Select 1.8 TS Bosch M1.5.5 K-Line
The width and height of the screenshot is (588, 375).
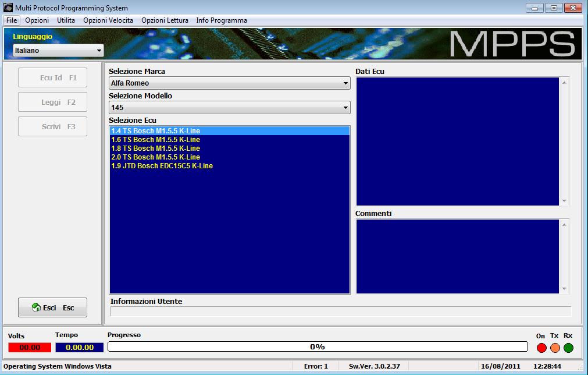pos(230,148)
